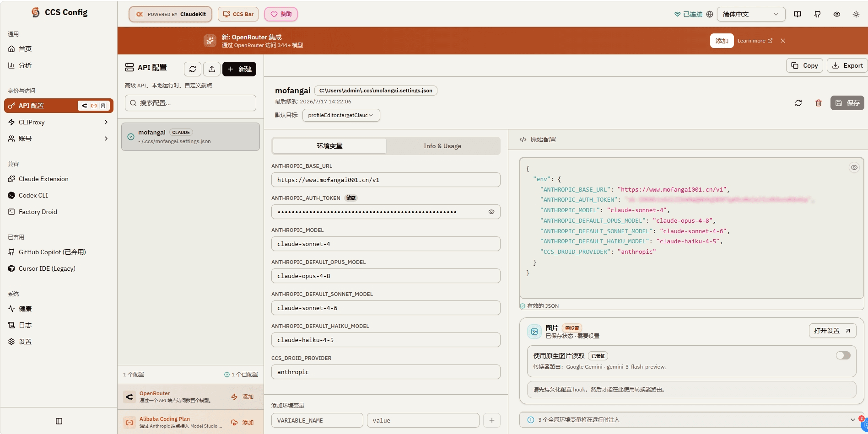This screenshot has width=868, height=434.
Task: Open the 默认目标 dropdown
Action: click(x=341, y=115)
